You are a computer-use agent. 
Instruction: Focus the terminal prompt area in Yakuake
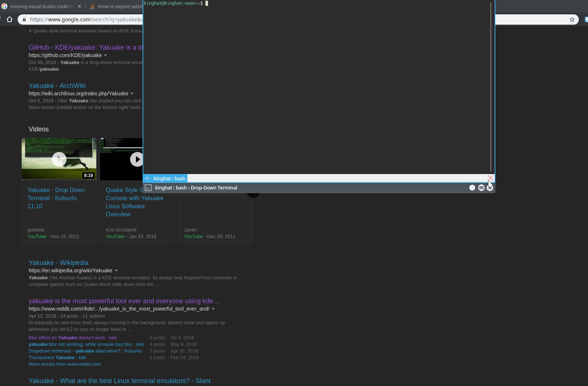click(316, 87)
